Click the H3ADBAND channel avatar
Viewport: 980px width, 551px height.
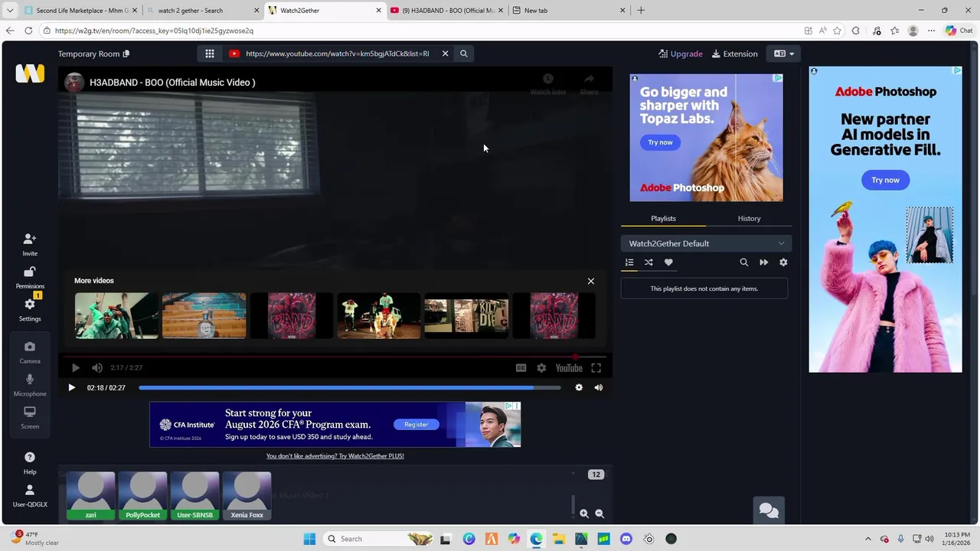pyautogui.click(x=74, y=82)
